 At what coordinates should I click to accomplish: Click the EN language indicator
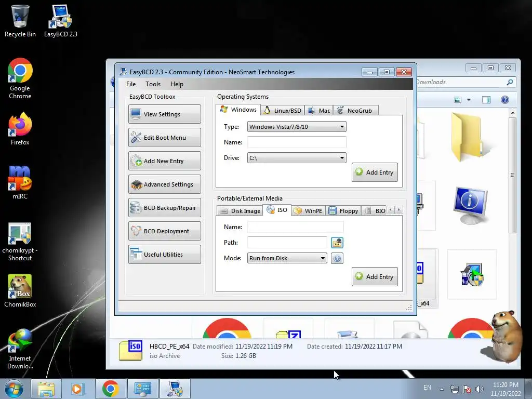pos(427,388)
